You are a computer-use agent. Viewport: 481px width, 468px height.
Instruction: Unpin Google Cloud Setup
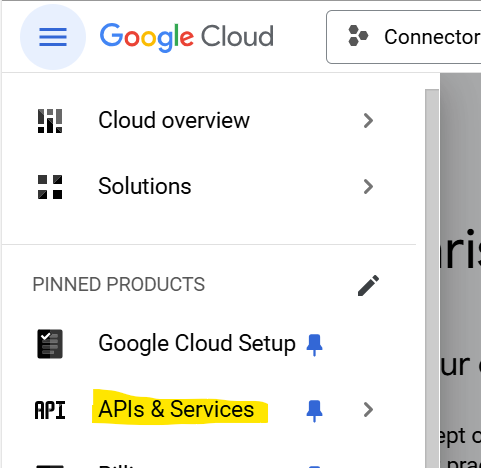[314, 345]
